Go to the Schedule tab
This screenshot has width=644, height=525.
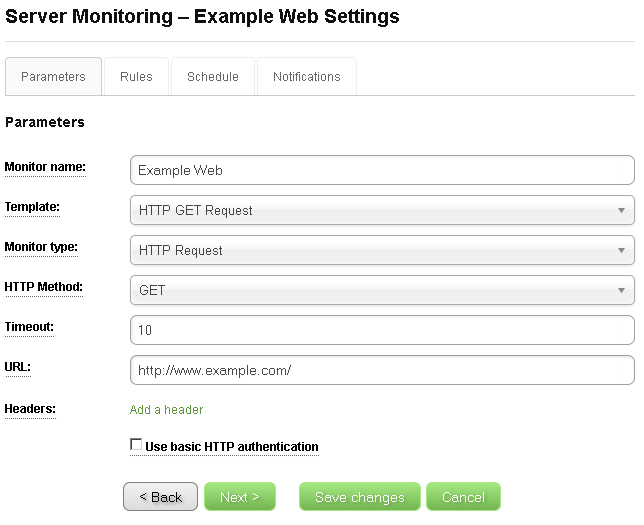pyautogui.click(x=213, y=77)
